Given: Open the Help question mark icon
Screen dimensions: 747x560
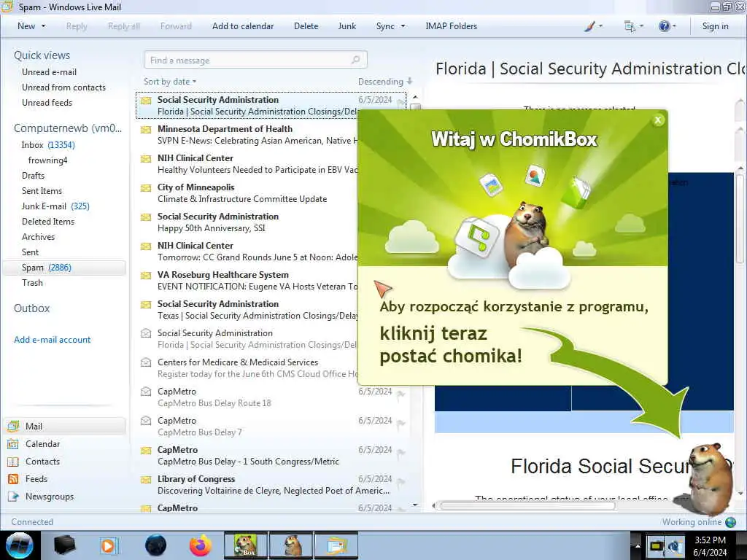Looking at the screenshot, I should 664,26.
